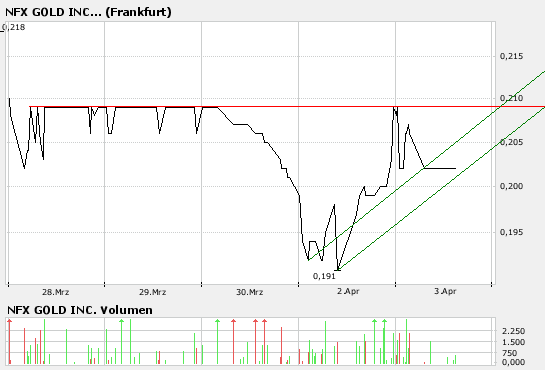
Task: Click the 0,191 low point label
Action: pyautogui.click(x=324, y=276)
